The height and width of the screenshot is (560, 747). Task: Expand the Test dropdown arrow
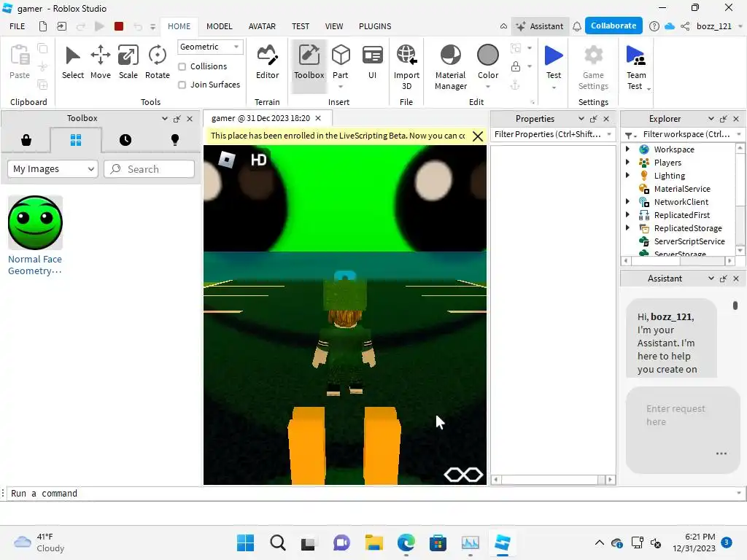554,87
